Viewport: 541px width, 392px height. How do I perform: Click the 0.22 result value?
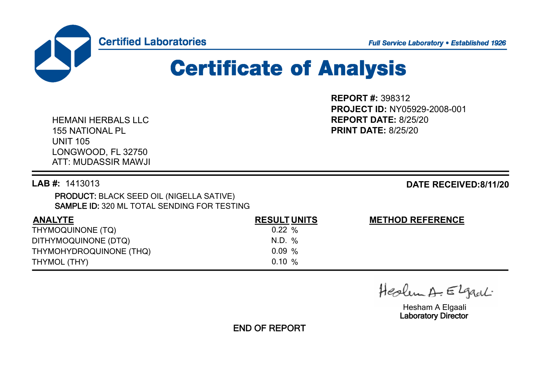279,230
